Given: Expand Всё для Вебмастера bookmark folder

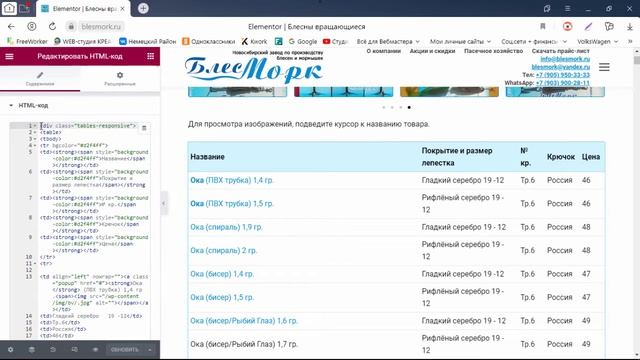Looking at the screenshot, I should point(388,41).
